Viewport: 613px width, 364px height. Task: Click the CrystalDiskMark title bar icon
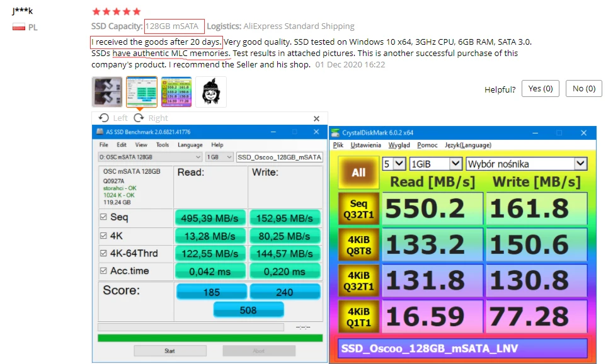(335, 133)
